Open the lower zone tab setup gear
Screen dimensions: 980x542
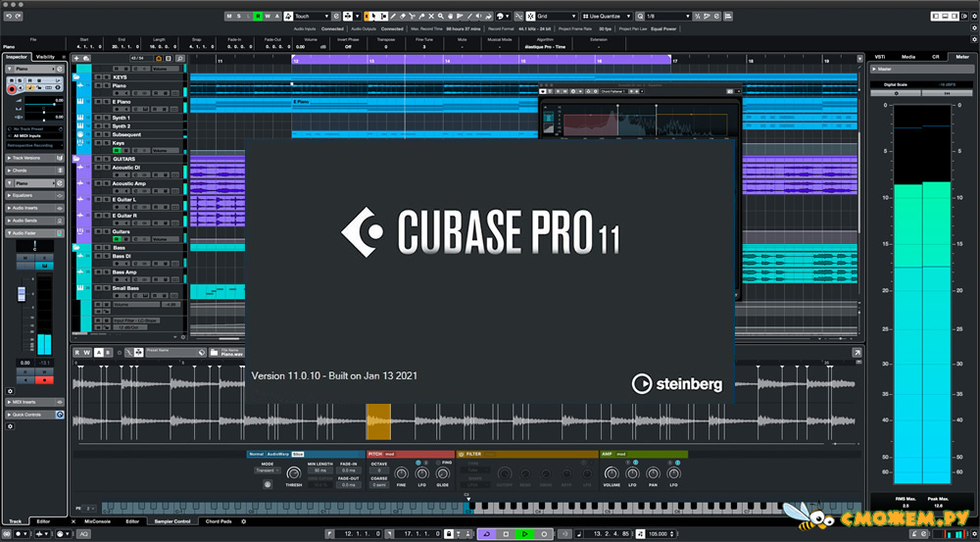point(244,520)
